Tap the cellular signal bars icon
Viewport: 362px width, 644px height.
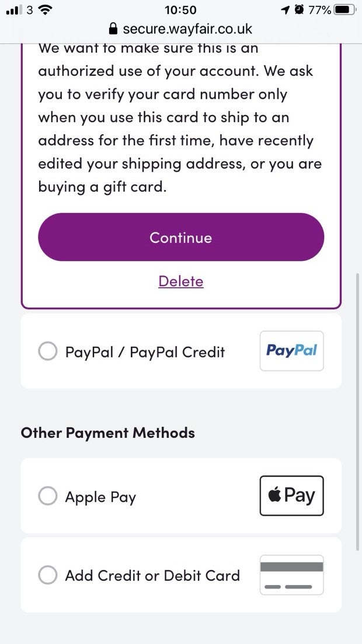pyautogui.click(x=13, y=10)
